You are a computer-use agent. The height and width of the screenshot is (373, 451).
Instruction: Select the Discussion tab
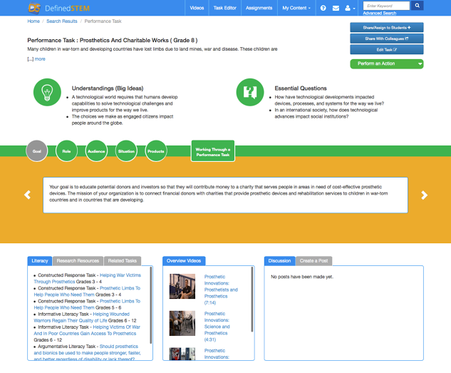(279, 261)
